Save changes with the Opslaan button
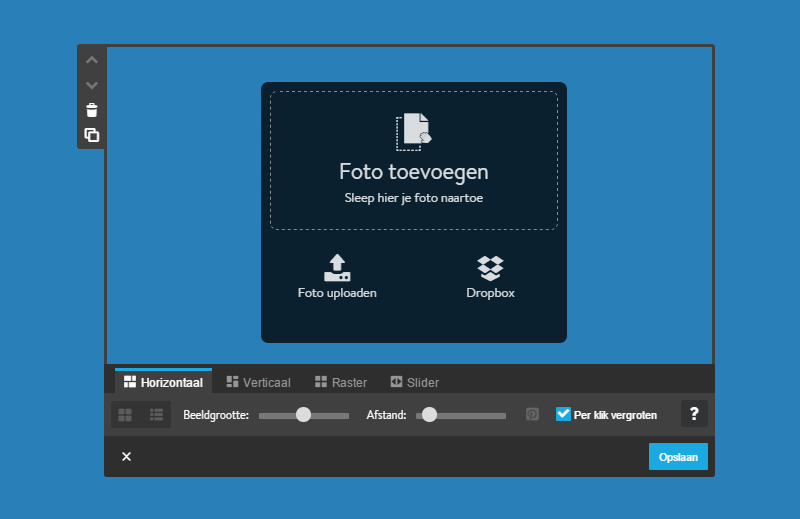The image size is (800, 519). coord(678,457)
